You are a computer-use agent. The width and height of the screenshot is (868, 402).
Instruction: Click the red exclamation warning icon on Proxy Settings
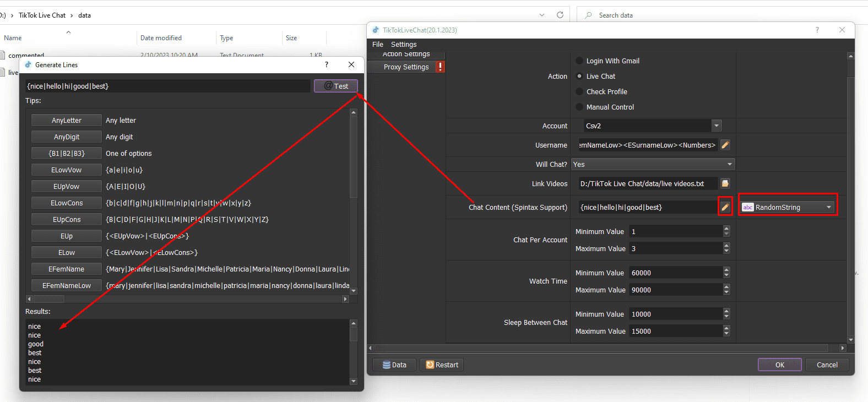[x=440, y=67]
